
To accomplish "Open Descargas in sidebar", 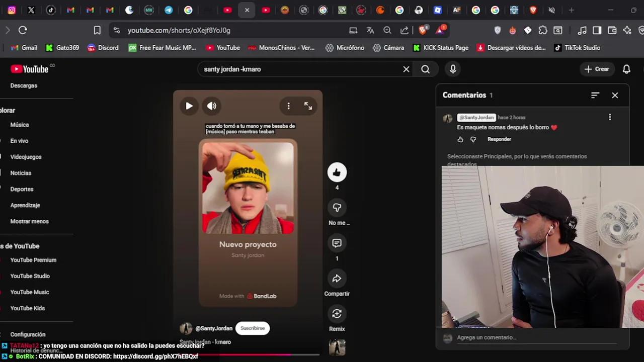I will (24, 85).
